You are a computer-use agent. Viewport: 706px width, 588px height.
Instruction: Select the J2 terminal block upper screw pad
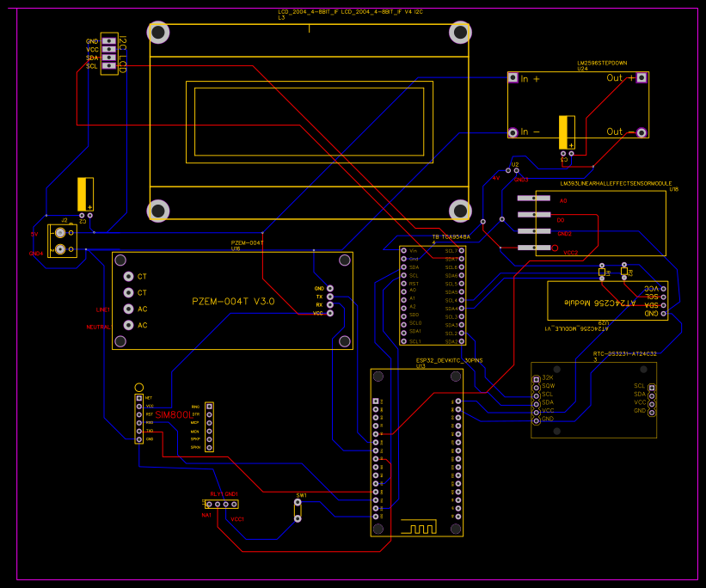click(60, 233)
